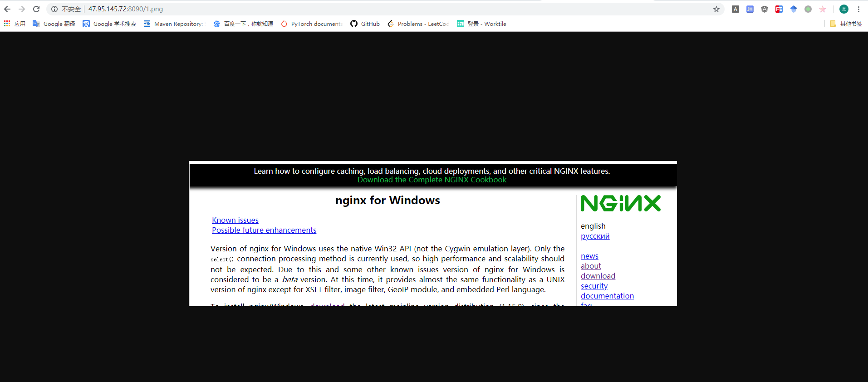Open the red FE extension icon
This screenshot has width=868, height=382.
pos(779,9)
